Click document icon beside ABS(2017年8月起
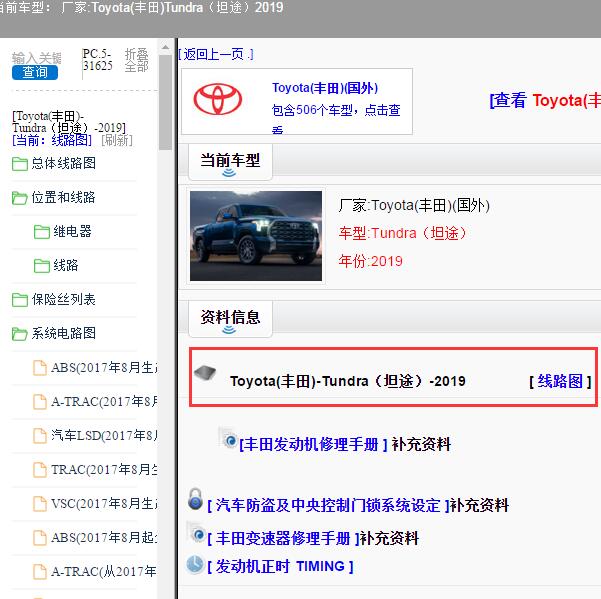 40,538
